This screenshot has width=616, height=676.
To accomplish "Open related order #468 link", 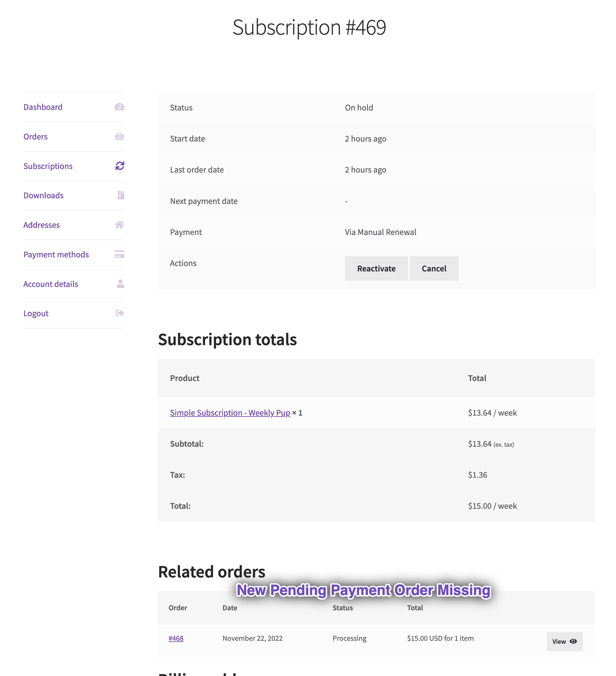I will pyautogui.click(x=176, y=638).
